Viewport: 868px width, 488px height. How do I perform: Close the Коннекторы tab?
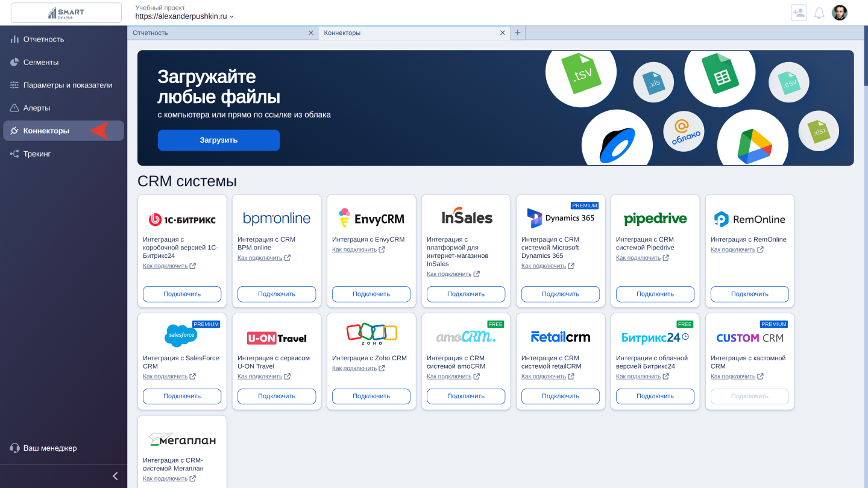click(503, 33)
